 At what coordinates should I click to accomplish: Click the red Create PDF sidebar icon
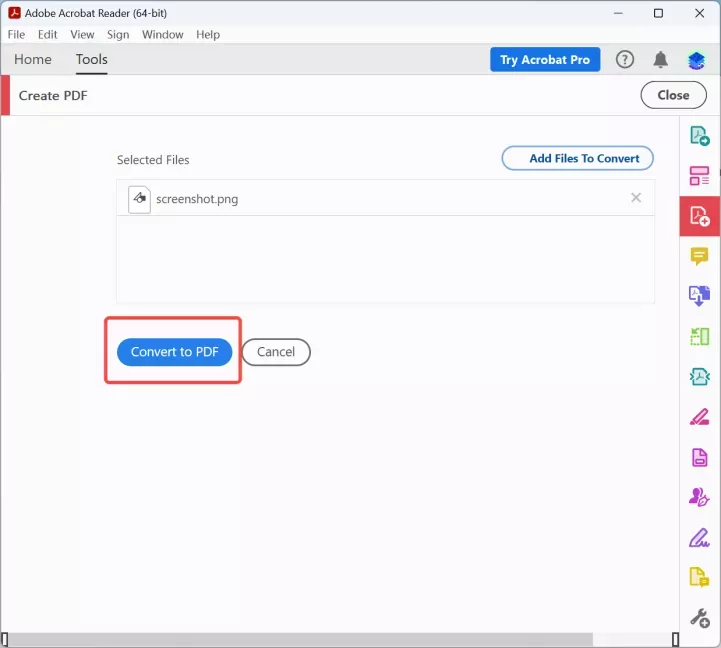(x=699, y=216)
